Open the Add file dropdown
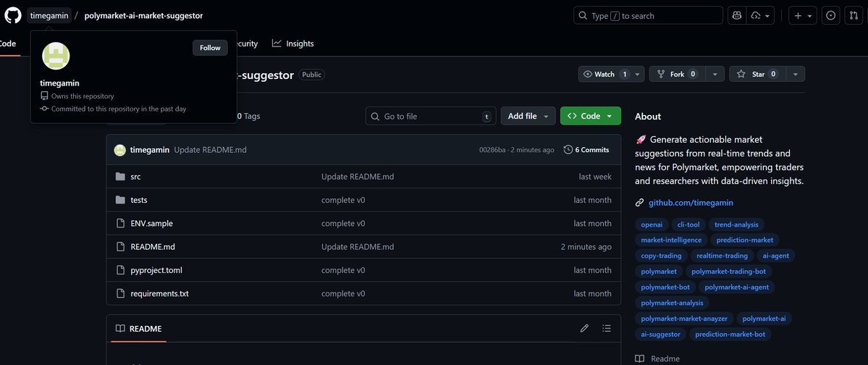 tap(528, 117)
